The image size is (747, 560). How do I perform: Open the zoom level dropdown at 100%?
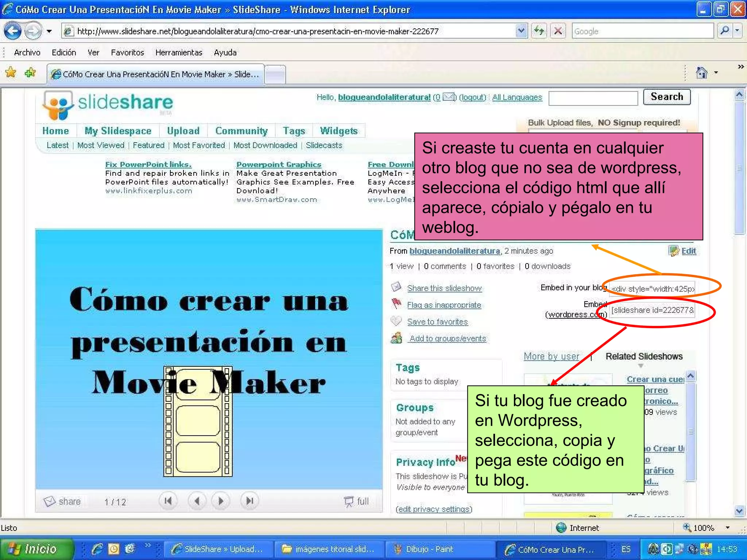coord(728,528)
